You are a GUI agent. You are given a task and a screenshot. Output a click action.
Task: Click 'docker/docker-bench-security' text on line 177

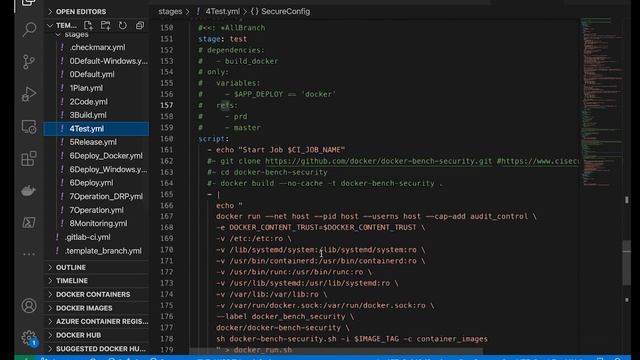pos(278,328)
